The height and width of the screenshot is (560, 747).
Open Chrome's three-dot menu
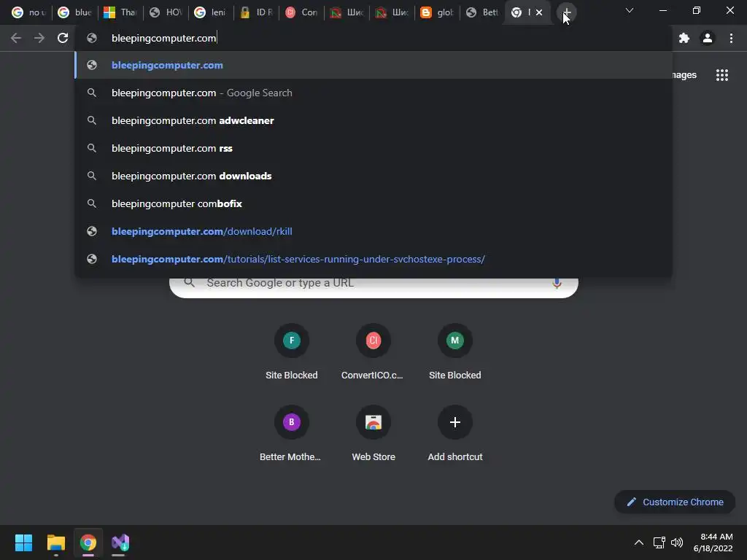[x=731, y=38]
